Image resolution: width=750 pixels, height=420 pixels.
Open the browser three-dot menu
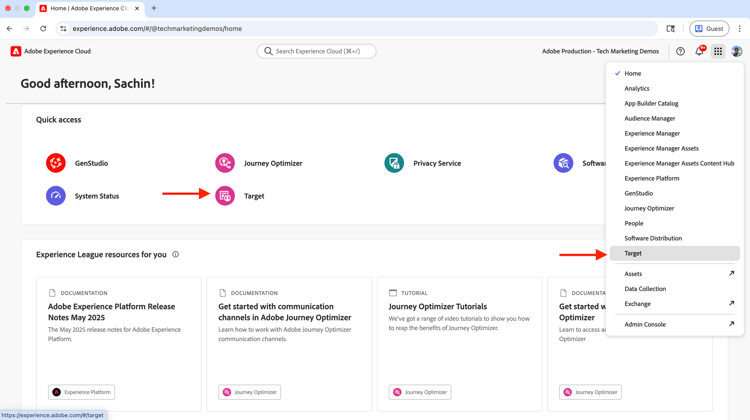click(739, 29)
